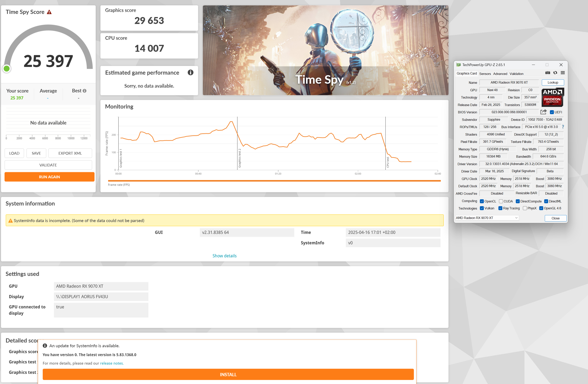Click the Time Spy Score warning triangle
This screenshot has height=384, width=588.
[x=49, y=12]
